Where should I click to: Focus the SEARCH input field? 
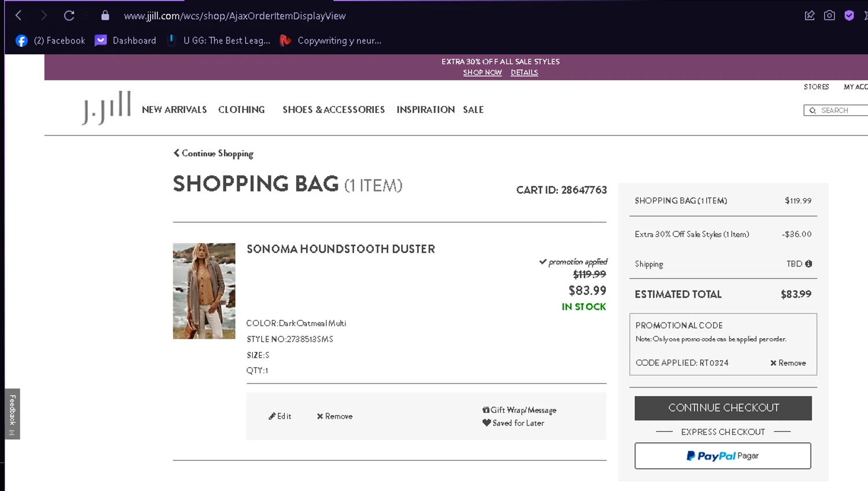[836, 111]
